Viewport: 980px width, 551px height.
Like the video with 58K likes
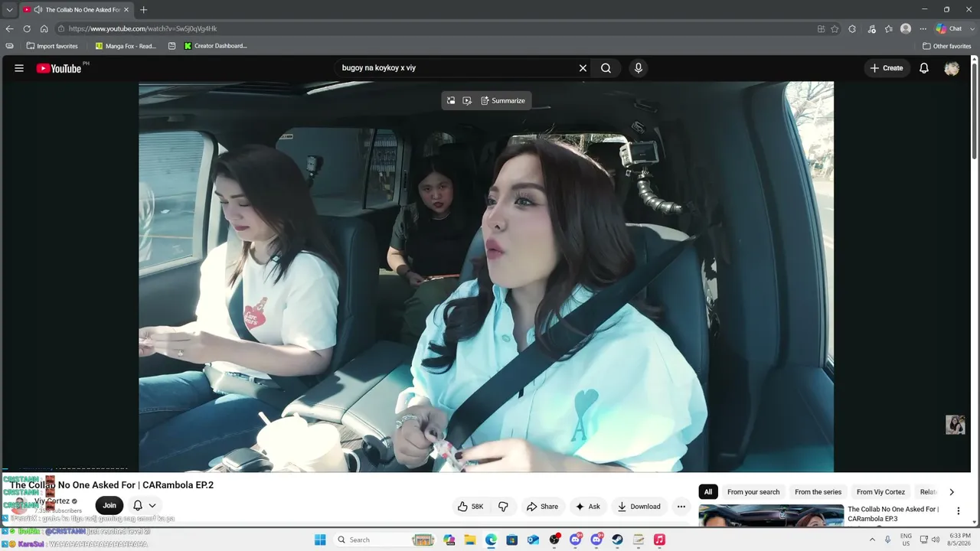click(x=470, y=507)
